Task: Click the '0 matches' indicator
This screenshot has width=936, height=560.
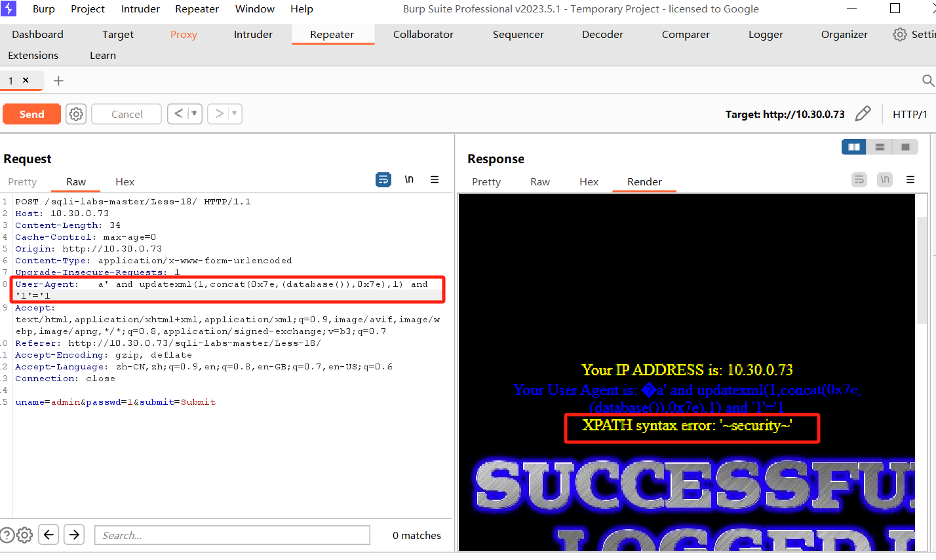Action: [x=417, y=535]
